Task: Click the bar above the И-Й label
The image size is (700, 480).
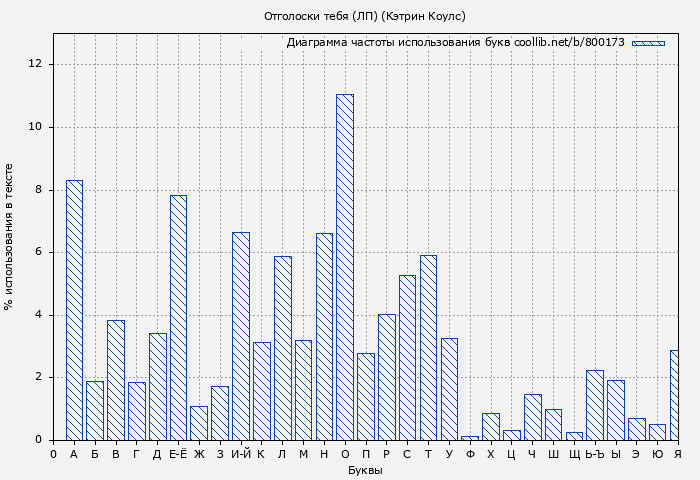Action: pyautogui.click(x=241, y=336)
